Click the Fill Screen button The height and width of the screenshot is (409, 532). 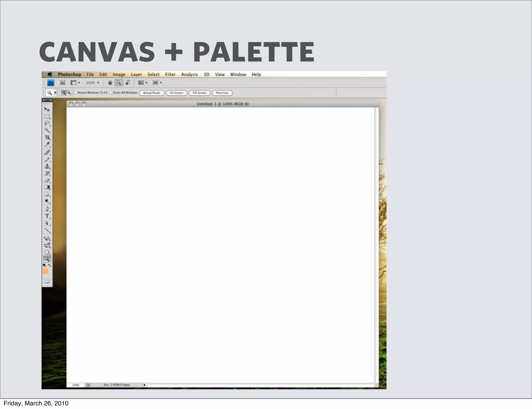(199, 93)
